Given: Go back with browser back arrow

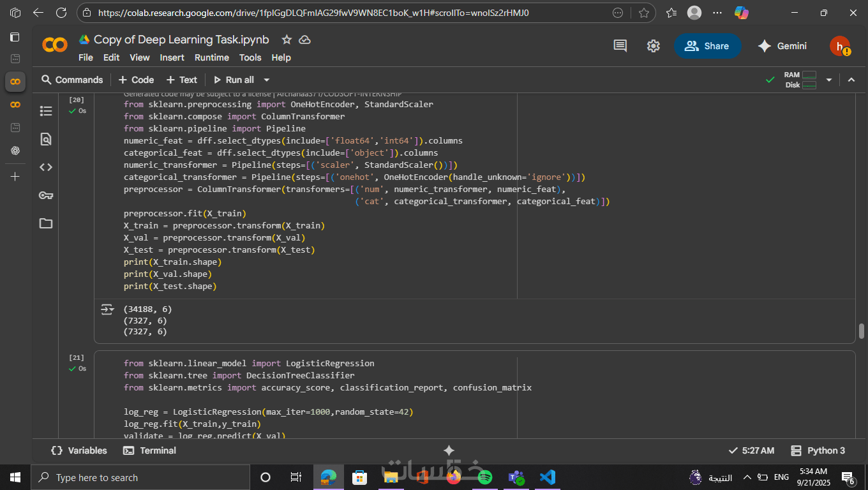Looking at the screenshot, I should pyautogui.click(x=38, y=13).
